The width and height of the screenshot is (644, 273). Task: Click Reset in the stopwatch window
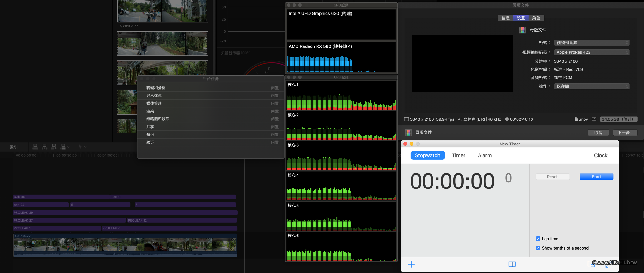pos(552,177)
